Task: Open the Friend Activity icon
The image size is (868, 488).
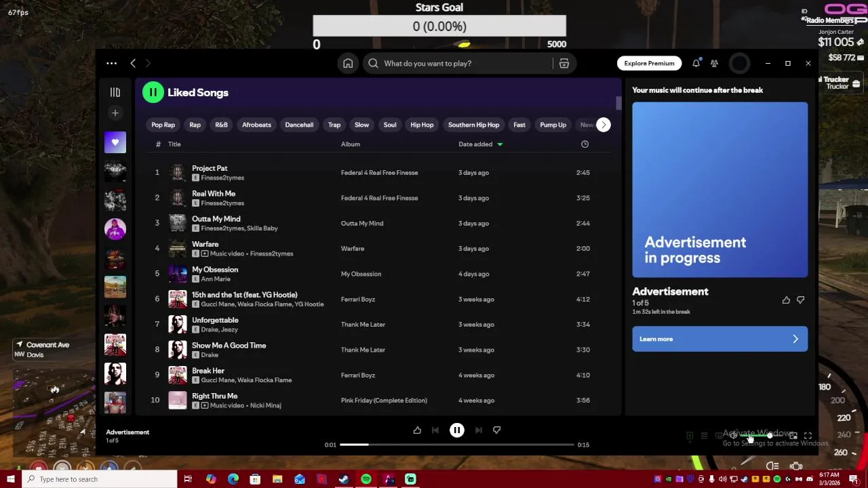Action: pos(714,63)
